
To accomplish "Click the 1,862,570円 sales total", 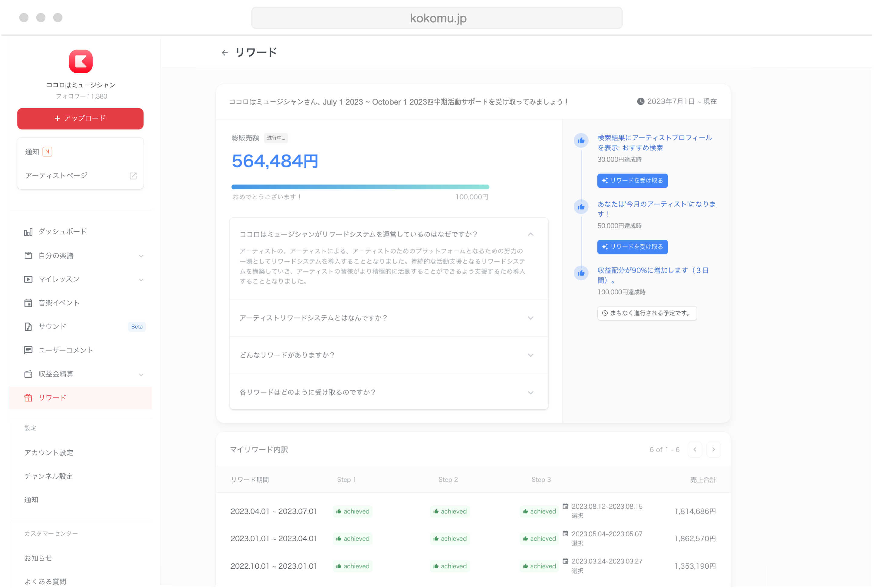I will tap(695, 539).
